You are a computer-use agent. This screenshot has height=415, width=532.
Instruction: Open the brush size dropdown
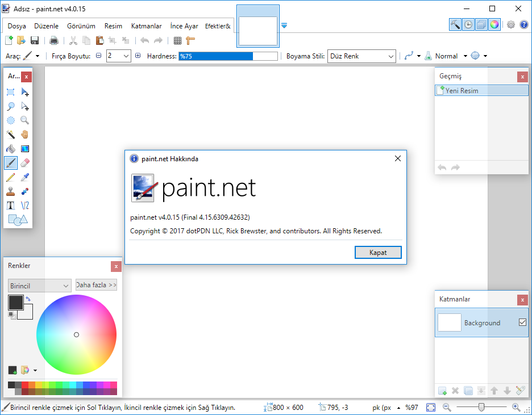(x=126, y=56)
